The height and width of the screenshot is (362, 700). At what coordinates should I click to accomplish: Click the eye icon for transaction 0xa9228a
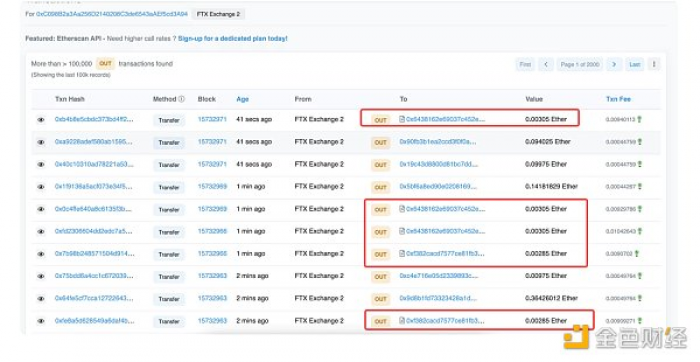point(41,142)
